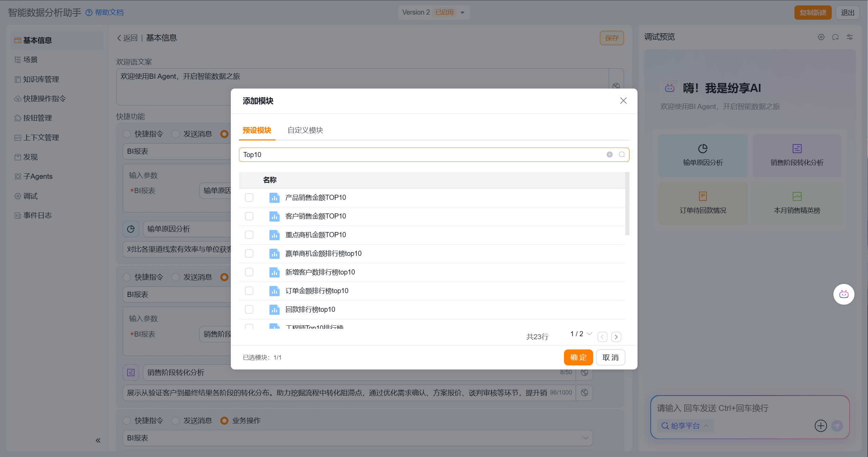Open the 输单原因分析 card in preview

[x=703, y=155]
